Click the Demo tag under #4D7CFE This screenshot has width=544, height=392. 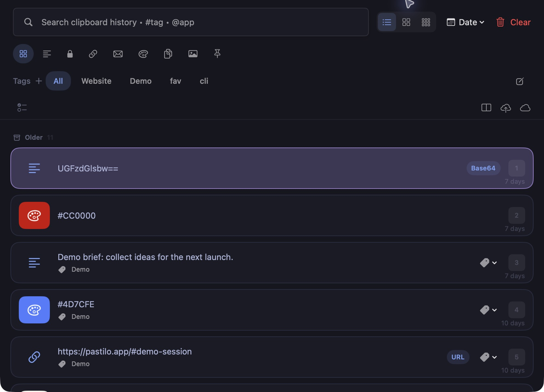click(x=74, y=317)
